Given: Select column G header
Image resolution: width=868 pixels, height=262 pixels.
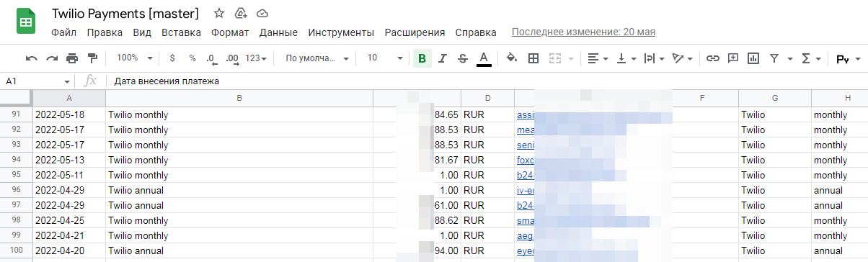Looking at the screenshot, I should click(775, 98).
